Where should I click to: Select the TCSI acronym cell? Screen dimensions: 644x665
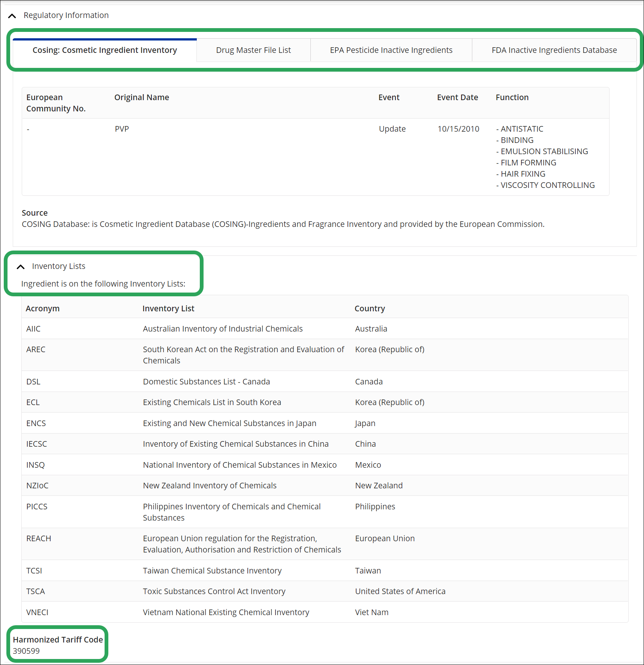tap(34, 570)
